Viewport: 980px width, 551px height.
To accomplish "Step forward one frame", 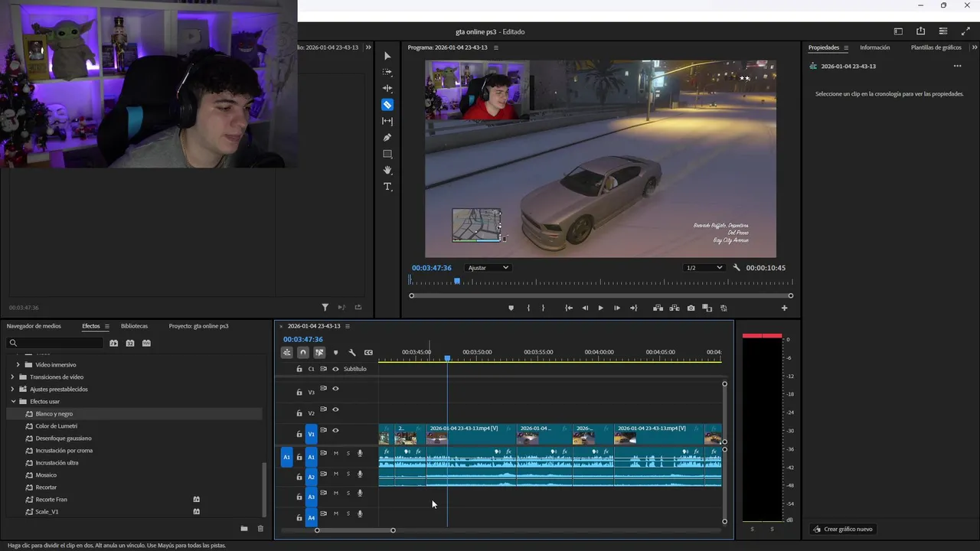I will click(617, 308).
